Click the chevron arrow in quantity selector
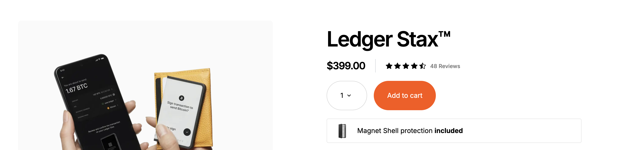The height and width of the screenshot is (150, 644). 349,96
